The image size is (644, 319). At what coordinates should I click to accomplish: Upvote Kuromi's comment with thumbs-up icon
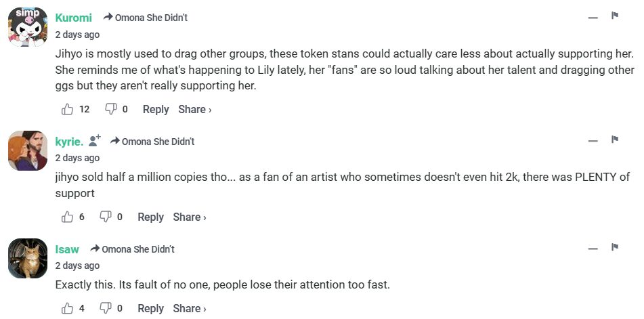click(x=68, y=109)
